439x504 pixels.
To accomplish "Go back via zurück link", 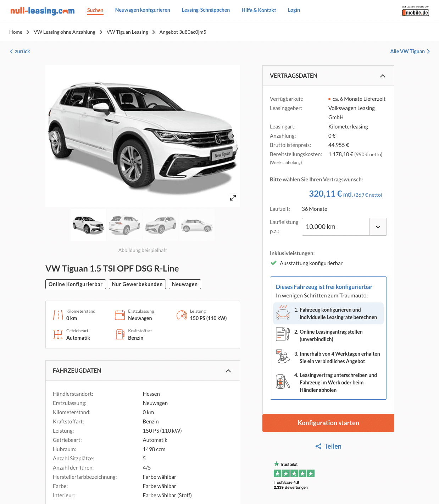I will [x=20, y=51].
